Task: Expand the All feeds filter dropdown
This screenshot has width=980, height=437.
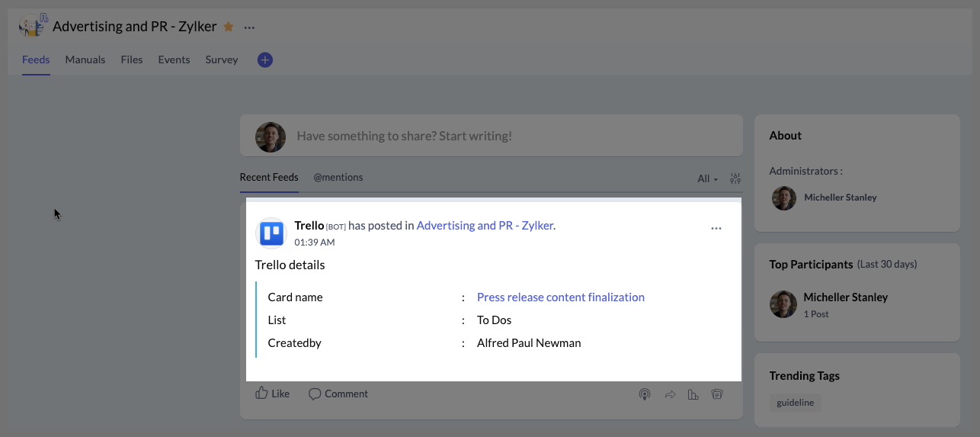Action: [x=707, y=178]
